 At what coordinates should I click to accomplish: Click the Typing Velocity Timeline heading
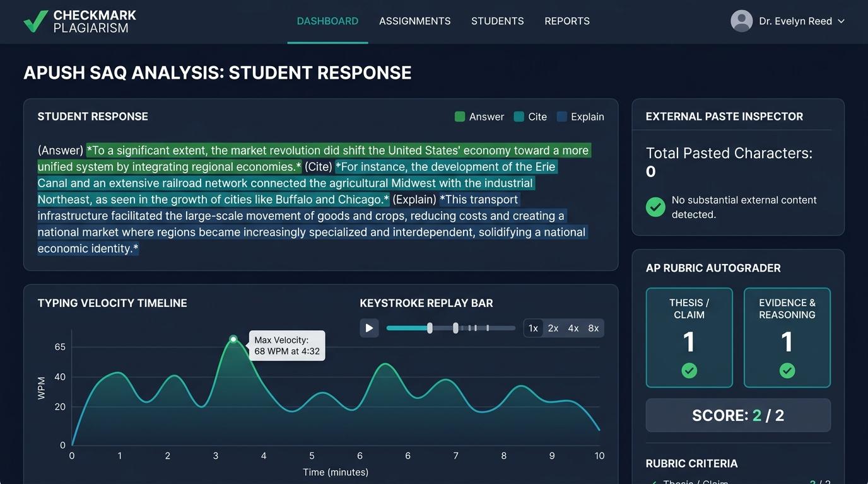coord(112,303)
